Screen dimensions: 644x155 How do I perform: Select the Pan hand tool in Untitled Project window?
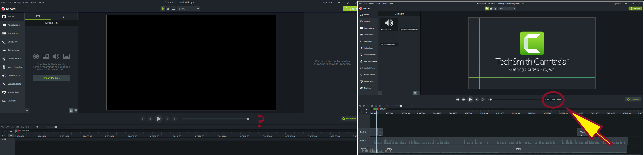click(x=168, y=9)
